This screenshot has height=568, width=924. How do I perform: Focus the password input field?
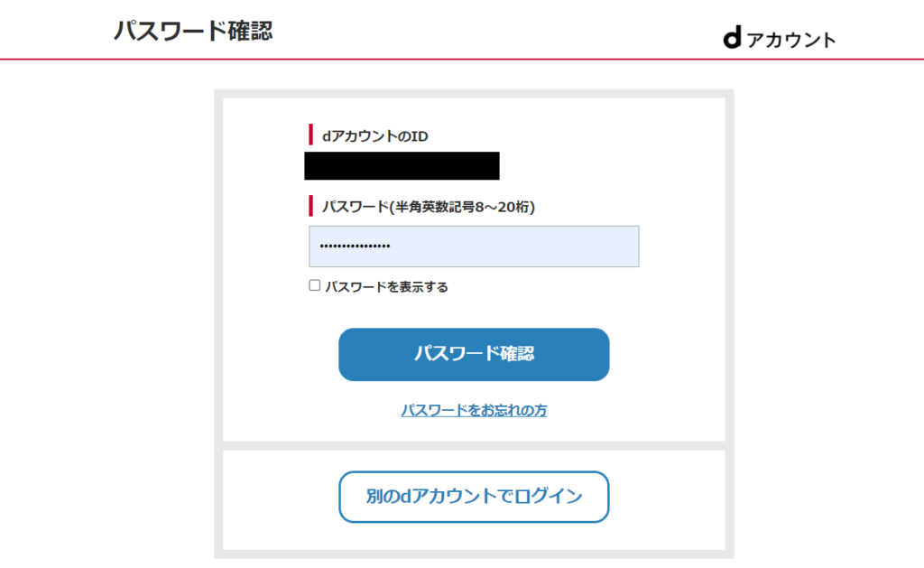pos(474,246)
